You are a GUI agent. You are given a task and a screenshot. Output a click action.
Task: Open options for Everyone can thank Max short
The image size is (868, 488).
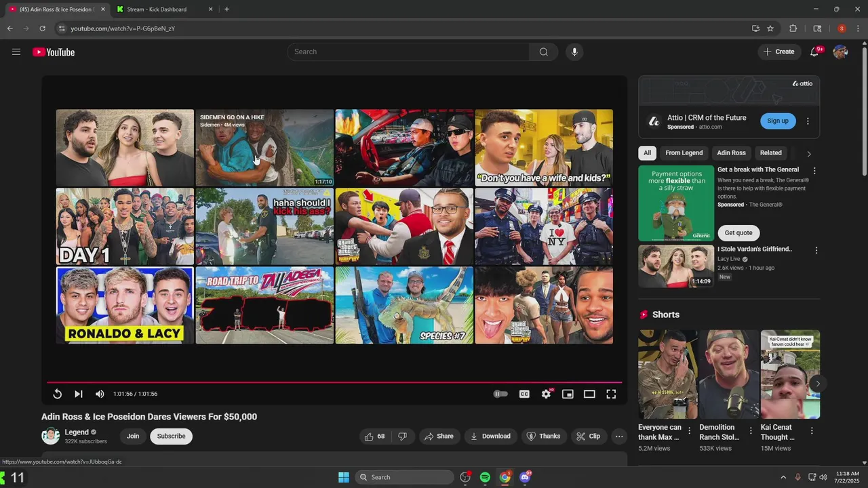tap(690, 431)
